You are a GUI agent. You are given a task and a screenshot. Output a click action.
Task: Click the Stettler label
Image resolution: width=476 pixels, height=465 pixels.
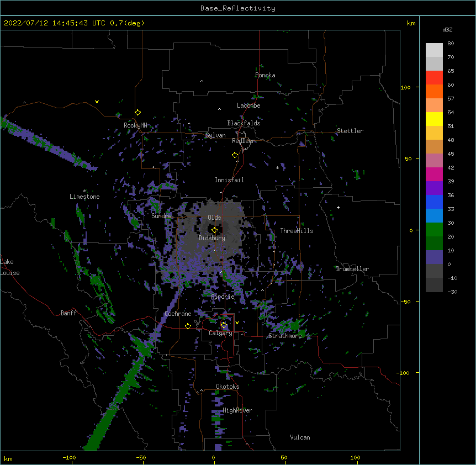click(350, 131)
